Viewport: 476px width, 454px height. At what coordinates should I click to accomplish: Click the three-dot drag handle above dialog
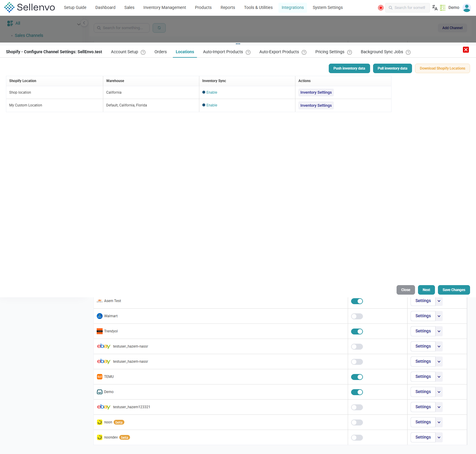point(238,44)
